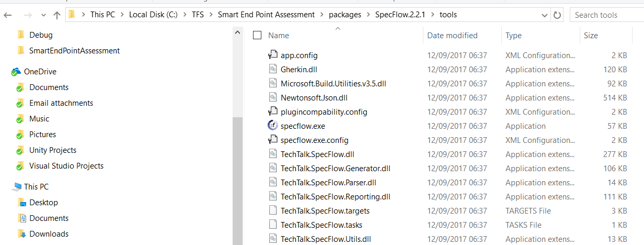The image size is (644, 245).
Task: Open SmartEndPointAssessment folder in sidebar
Action: point(74,51)
